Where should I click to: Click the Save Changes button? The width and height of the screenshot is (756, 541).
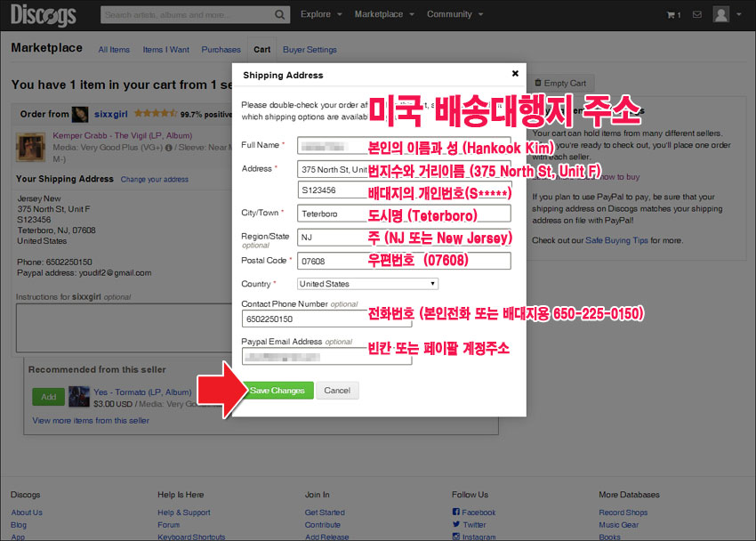pyautogui.click(x=277, y=390)
